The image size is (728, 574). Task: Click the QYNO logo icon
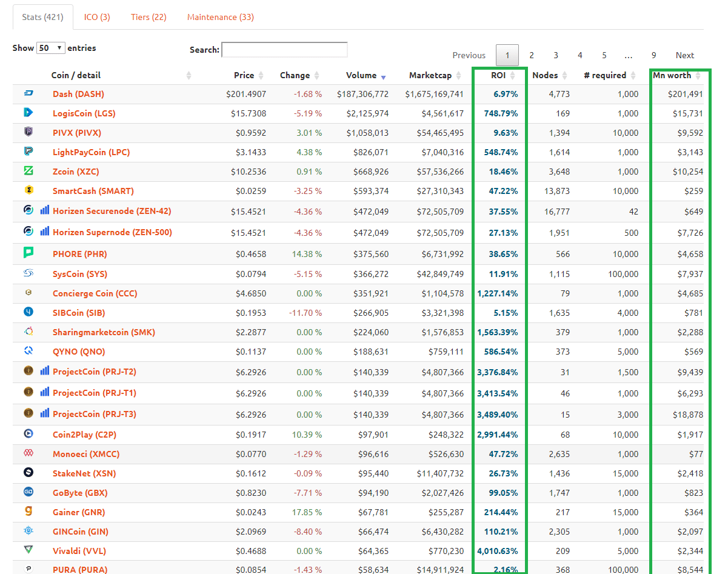(28, 350)
